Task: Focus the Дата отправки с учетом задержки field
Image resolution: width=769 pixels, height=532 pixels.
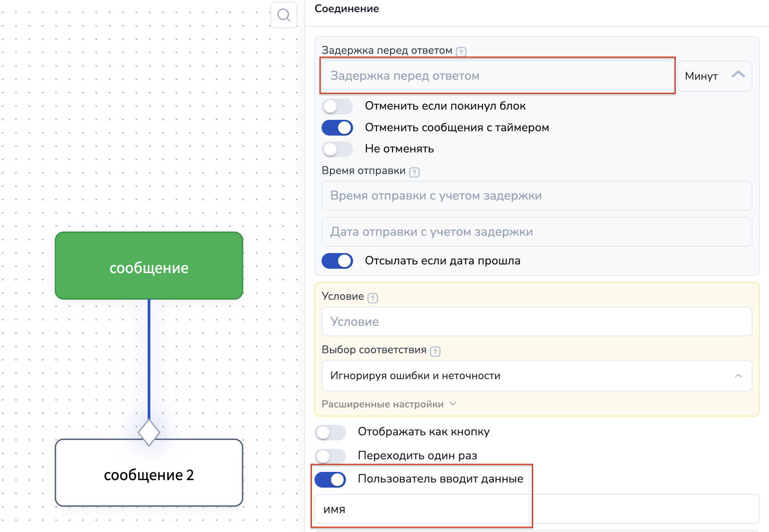Action: [536, 232]
